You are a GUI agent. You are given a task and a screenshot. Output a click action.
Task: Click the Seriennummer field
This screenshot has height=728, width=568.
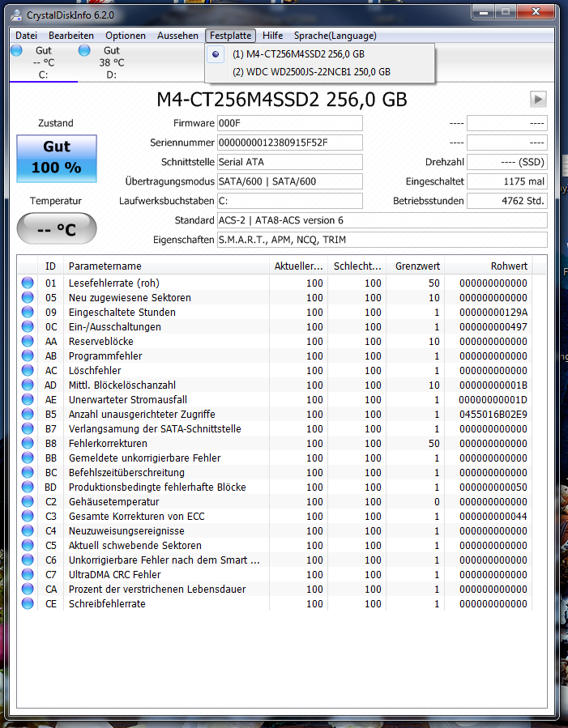(290, 143)
